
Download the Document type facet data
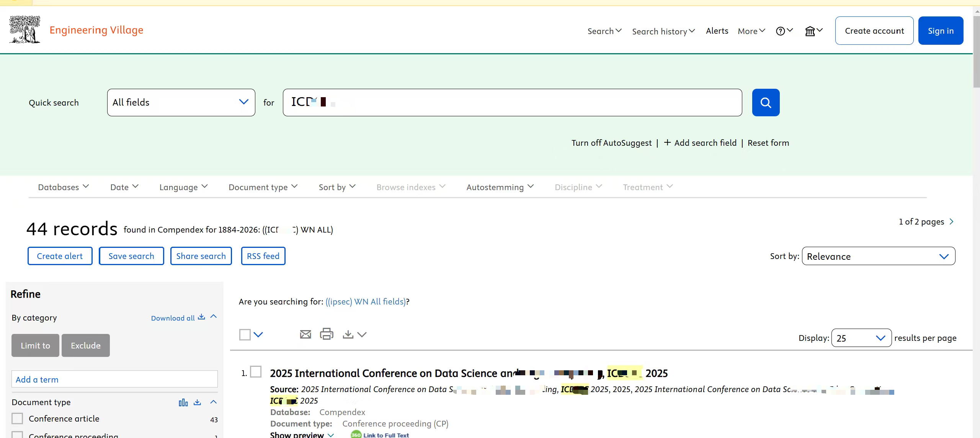tap(197, 402)
